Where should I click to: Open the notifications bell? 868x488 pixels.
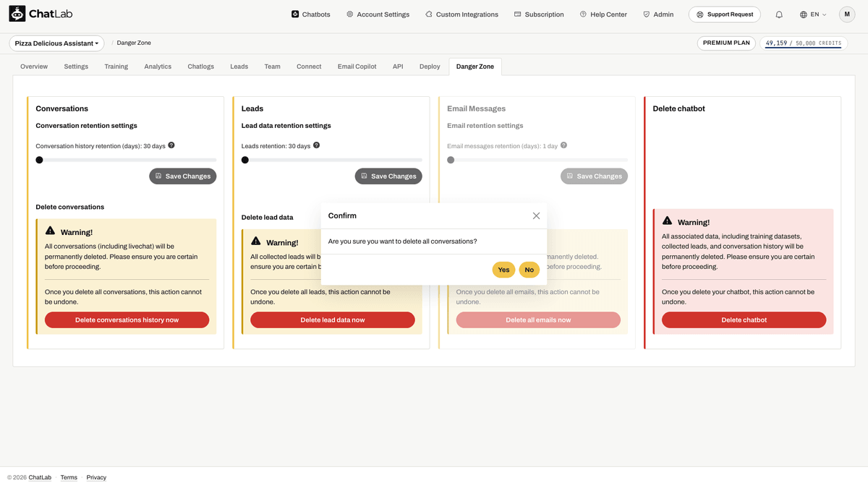pyautogui.click(x=779, y=14)
